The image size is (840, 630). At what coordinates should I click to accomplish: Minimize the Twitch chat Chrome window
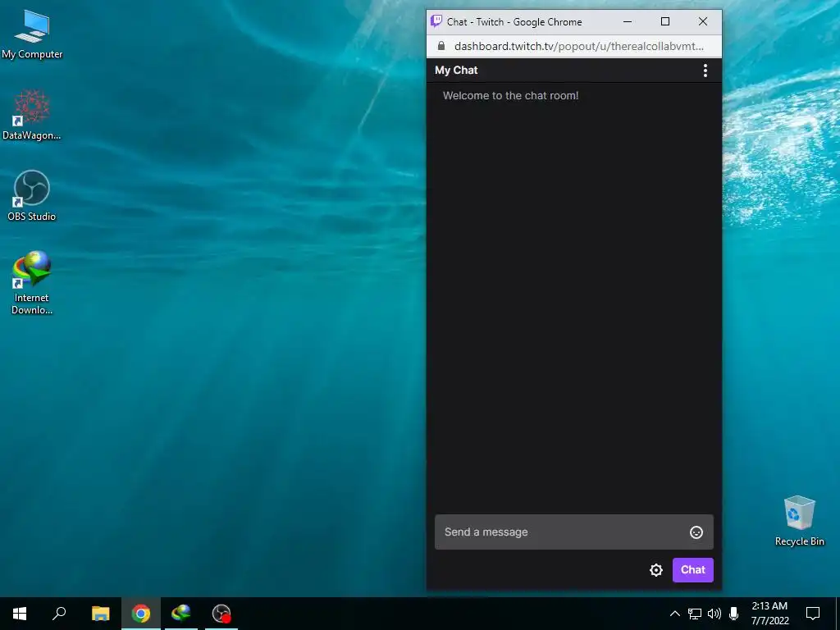click(628, 21)
